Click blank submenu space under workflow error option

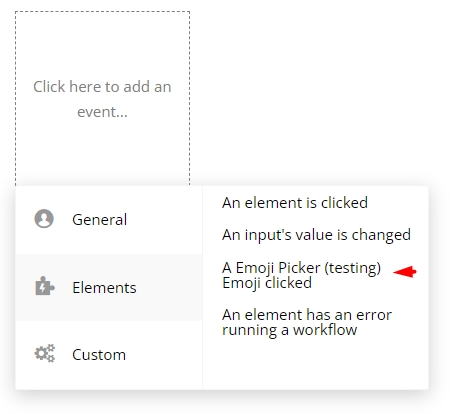(x=315, y=365)
